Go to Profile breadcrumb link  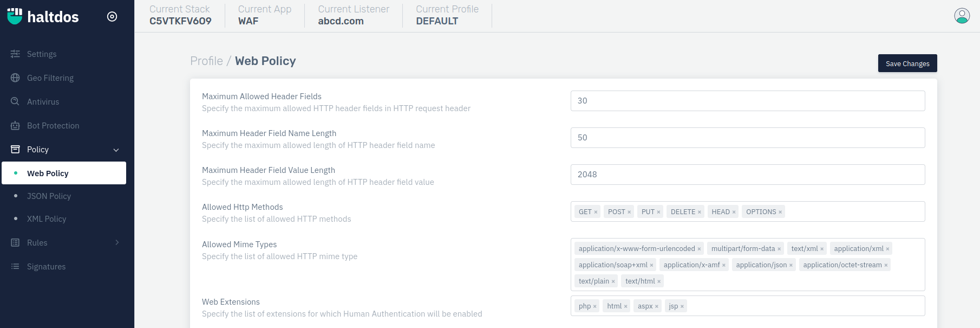[x=206, y=61]
